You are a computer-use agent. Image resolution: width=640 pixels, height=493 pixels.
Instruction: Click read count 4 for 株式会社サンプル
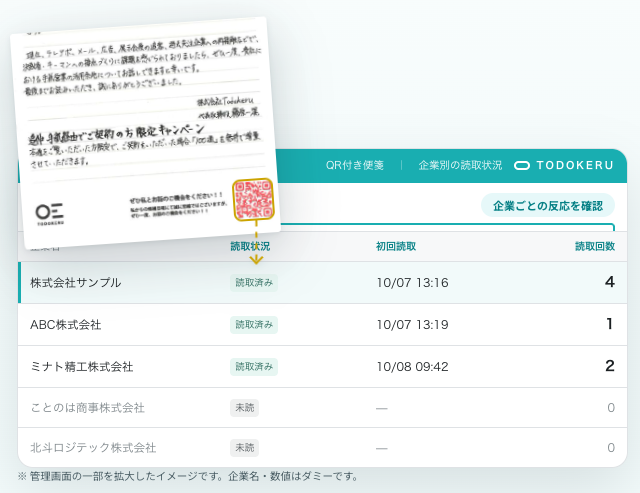[610, 282]
